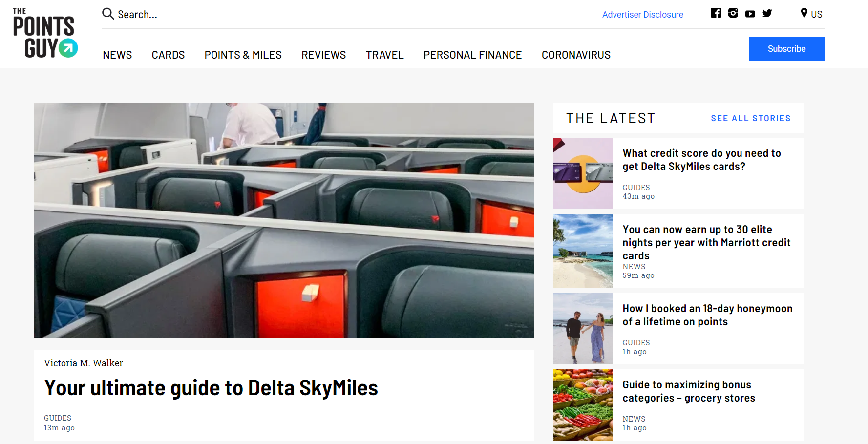Open the Delta business class hero image
Screen dimensions: 868x444
[284, 220]
